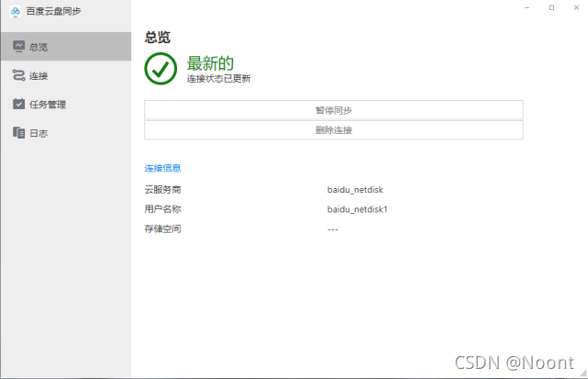Select the baidu_netdisk provider value
Viewport: 588px width, 379px height.
pyautogui.click(x=355, y=190)
